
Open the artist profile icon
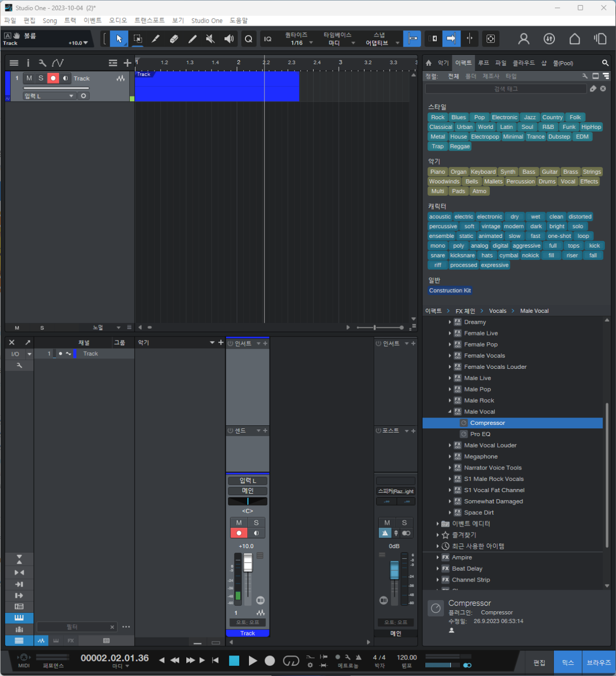click(524, 39)
